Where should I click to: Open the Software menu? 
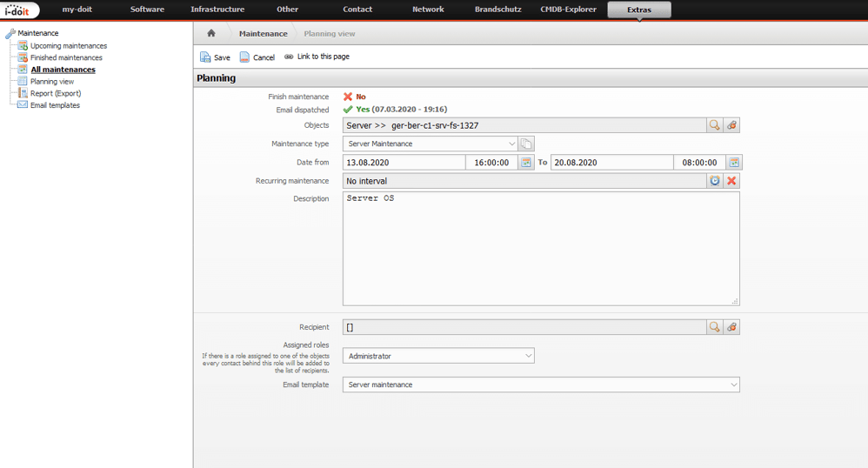[x=147, y=10]
